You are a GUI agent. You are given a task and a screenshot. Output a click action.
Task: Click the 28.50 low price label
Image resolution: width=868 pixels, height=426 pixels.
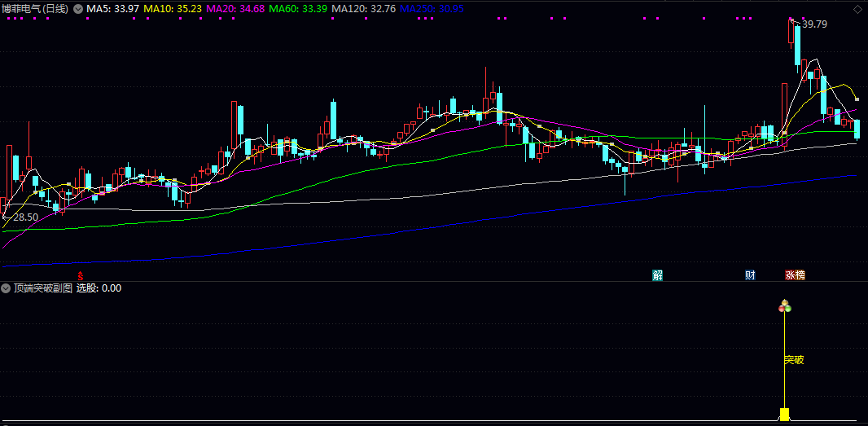25,217
